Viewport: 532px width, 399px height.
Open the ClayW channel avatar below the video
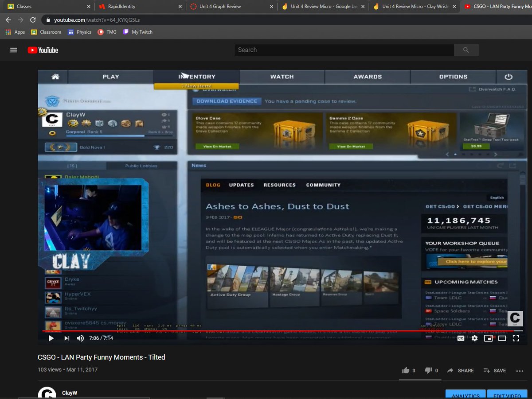click(47, 393)
